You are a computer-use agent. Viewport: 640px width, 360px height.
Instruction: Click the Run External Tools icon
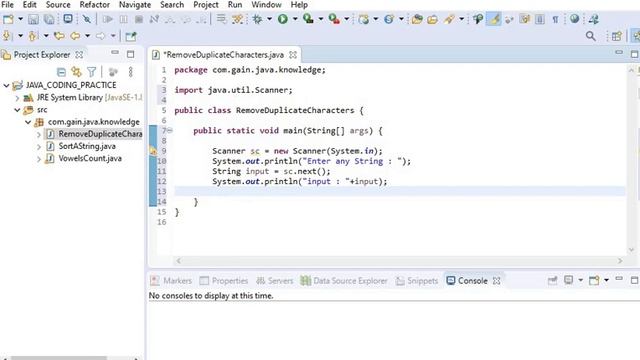[334, 19]
